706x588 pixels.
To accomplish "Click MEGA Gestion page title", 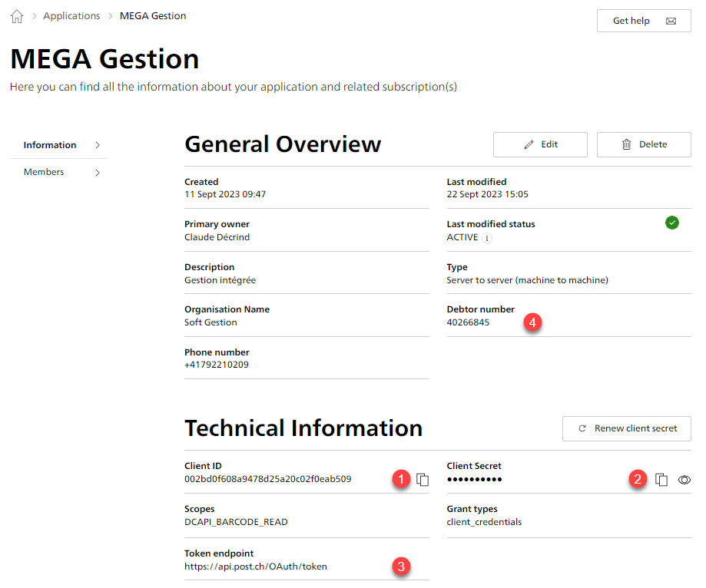I will pyautogui.click(x=104, y=59).
